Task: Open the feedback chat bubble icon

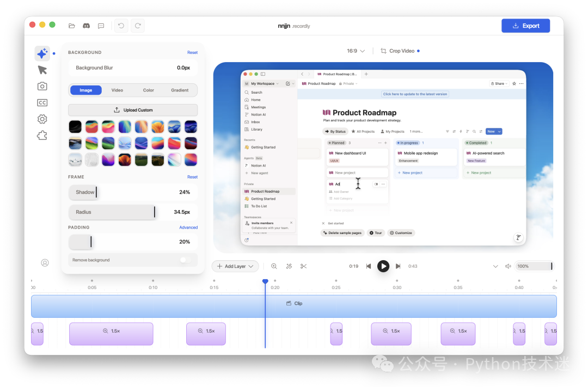Action: (x=101, y=26)
